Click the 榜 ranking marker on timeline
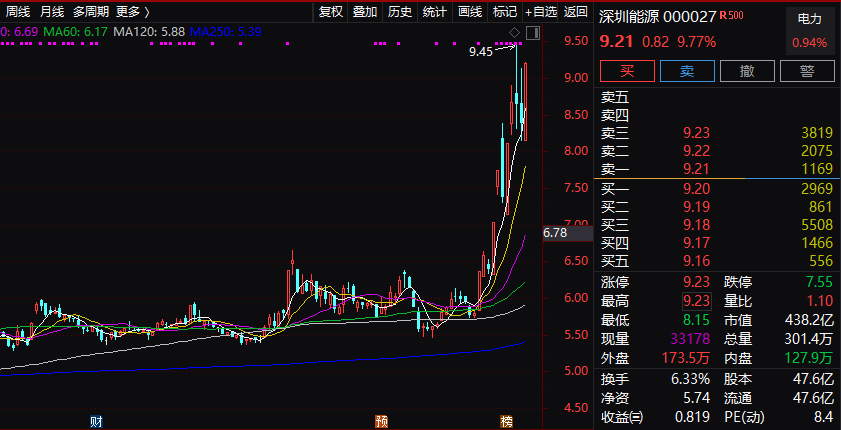The height and width of the screenshot is (430, 841). point(506,422)
